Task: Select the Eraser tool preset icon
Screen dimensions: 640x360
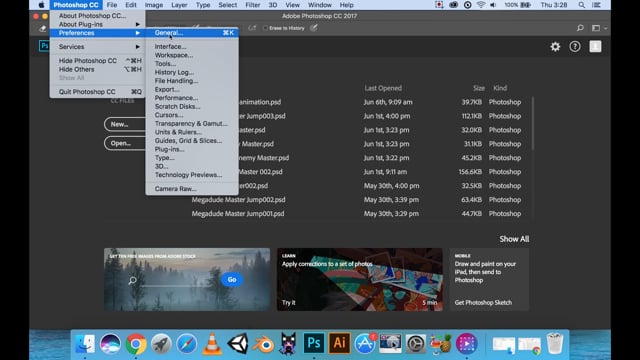Action: click(x=42, y=28)
